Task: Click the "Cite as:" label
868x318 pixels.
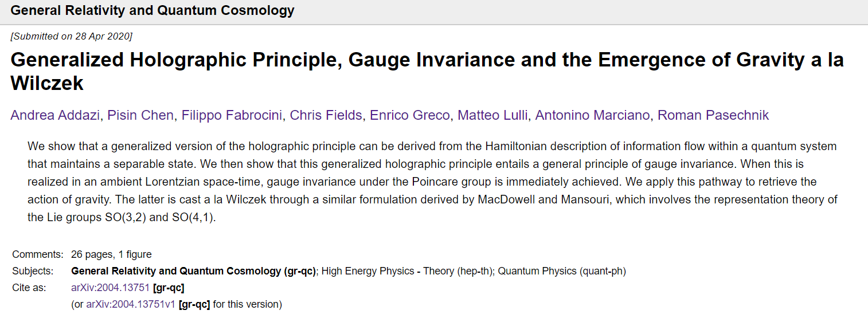Action: 29,288
